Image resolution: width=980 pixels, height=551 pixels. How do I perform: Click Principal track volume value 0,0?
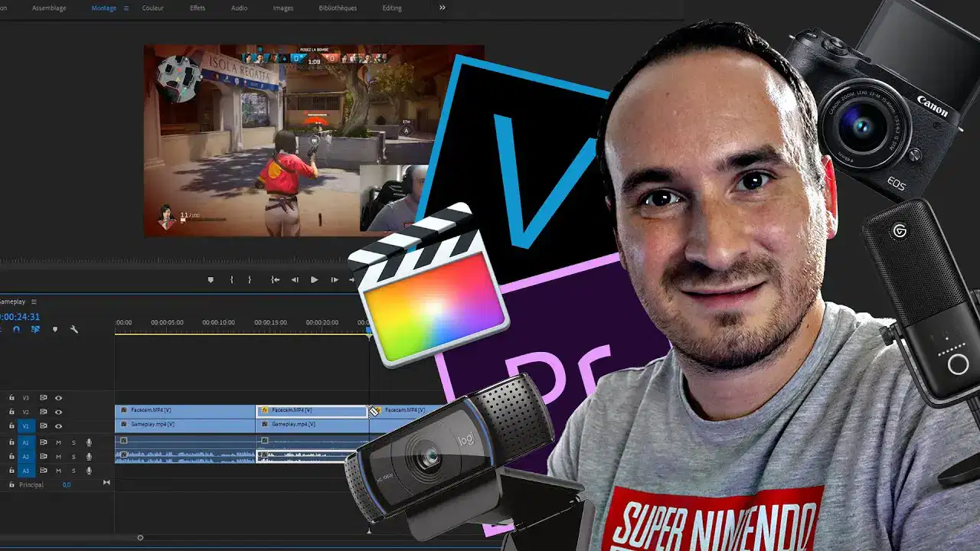coord(67,484)
